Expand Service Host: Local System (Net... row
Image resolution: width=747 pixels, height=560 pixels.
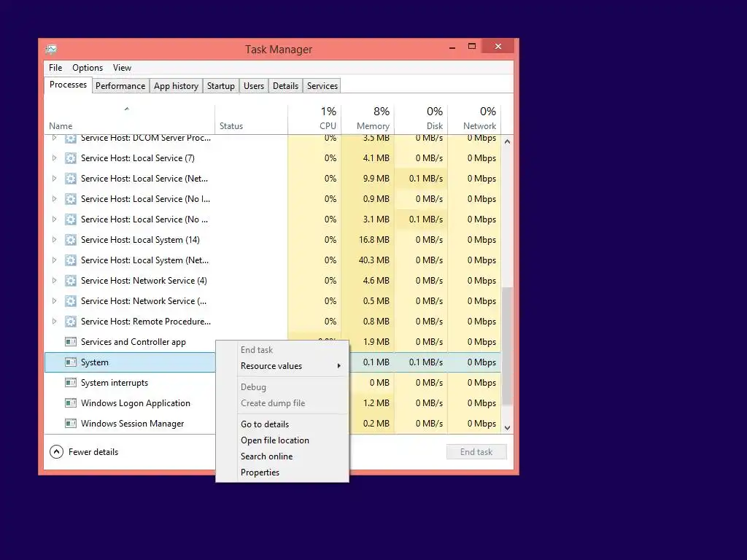pyautogui.click(x=54, y=260)
